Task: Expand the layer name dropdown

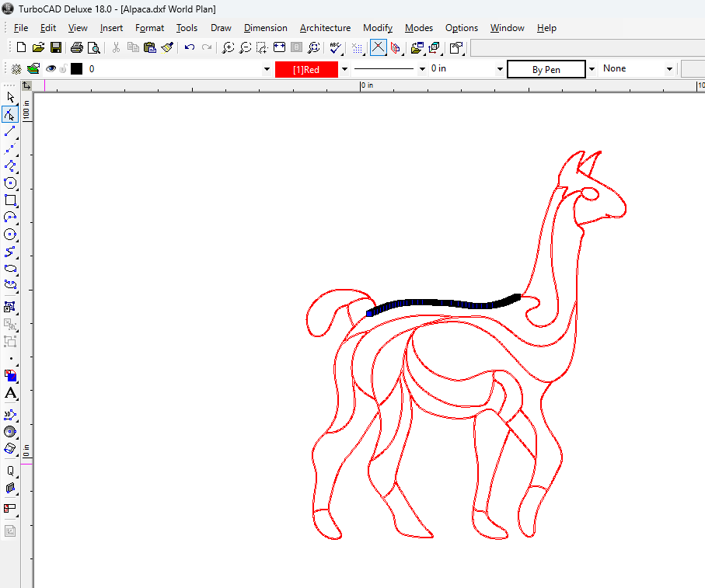Action: (x=267, y=69)
